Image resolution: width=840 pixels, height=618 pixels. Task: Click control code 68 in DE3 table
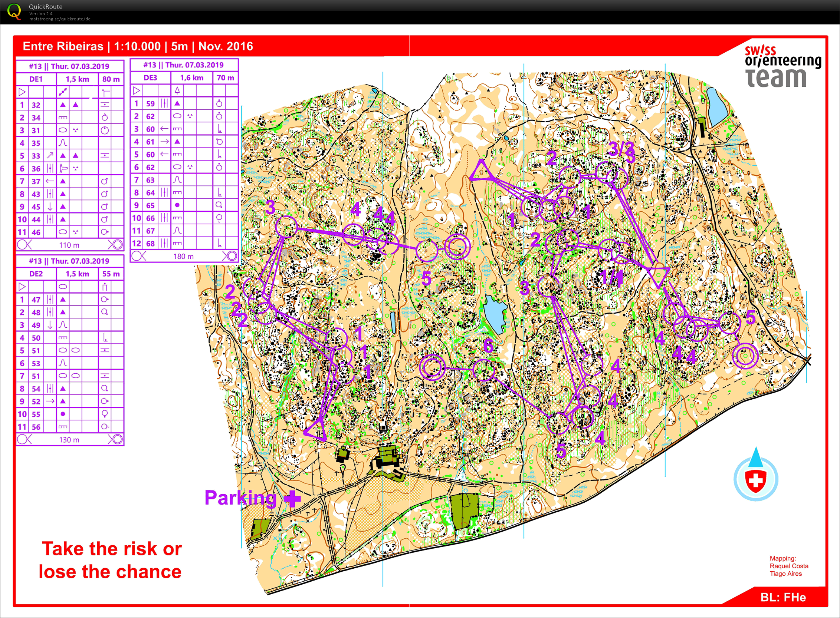coord(151,244)
